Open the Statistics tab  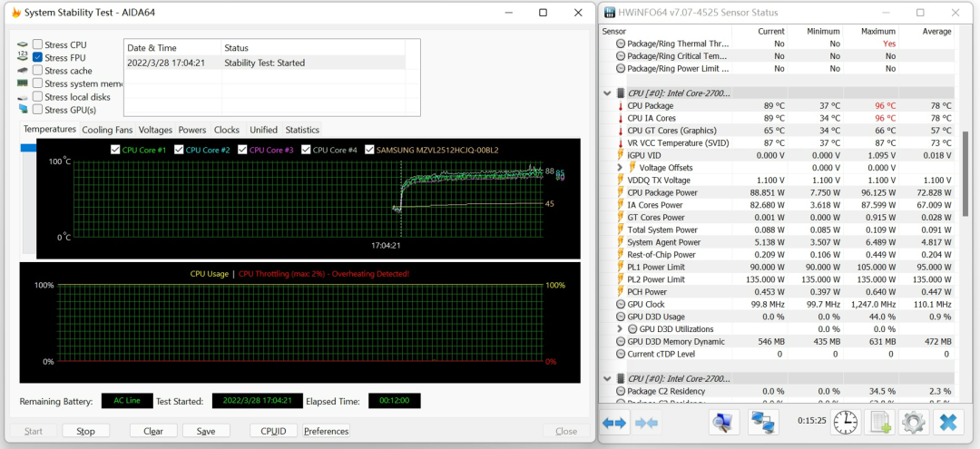(x=302, y=130)
